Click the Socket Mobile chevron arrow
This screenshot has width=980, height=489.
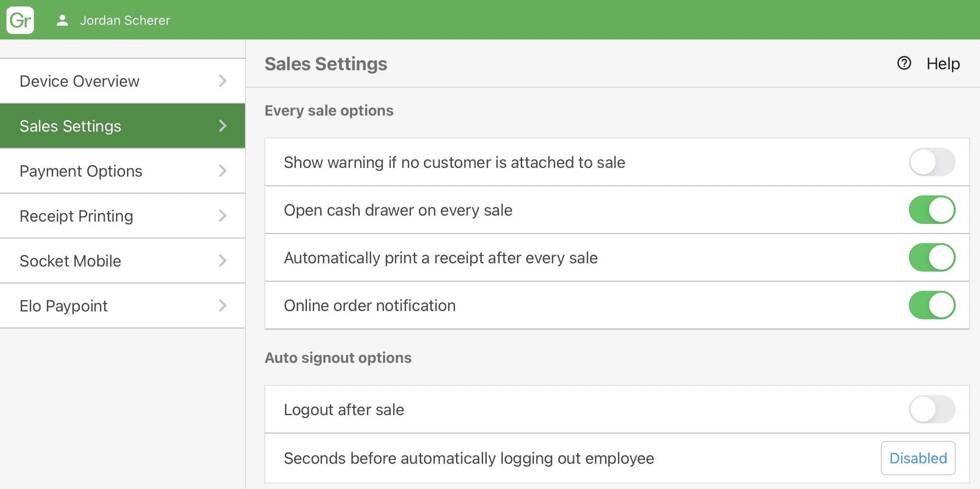(x=223, y=261)
